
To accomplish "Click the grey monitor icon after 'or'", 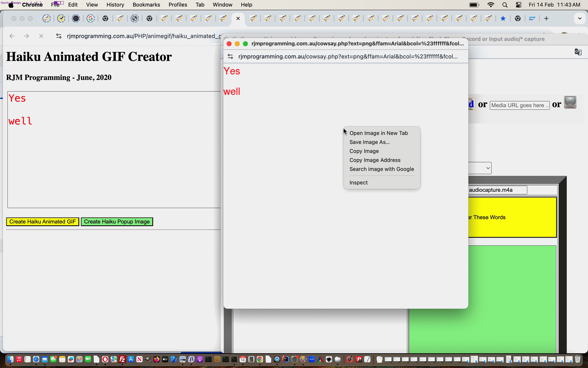I will 570,102.
